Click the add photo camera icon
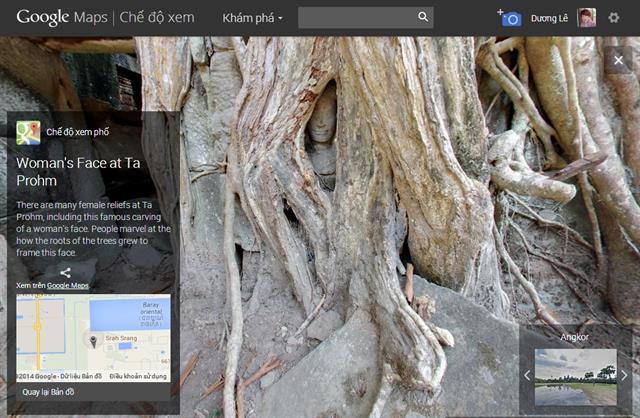Screen dimensions: 640x418 coord(509,18)
